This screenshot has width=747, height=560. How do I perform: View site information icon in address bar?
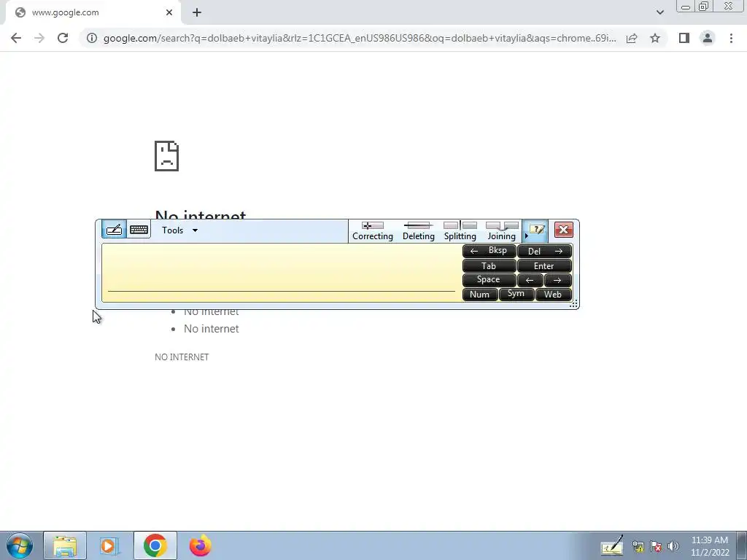tap(92, 38)
